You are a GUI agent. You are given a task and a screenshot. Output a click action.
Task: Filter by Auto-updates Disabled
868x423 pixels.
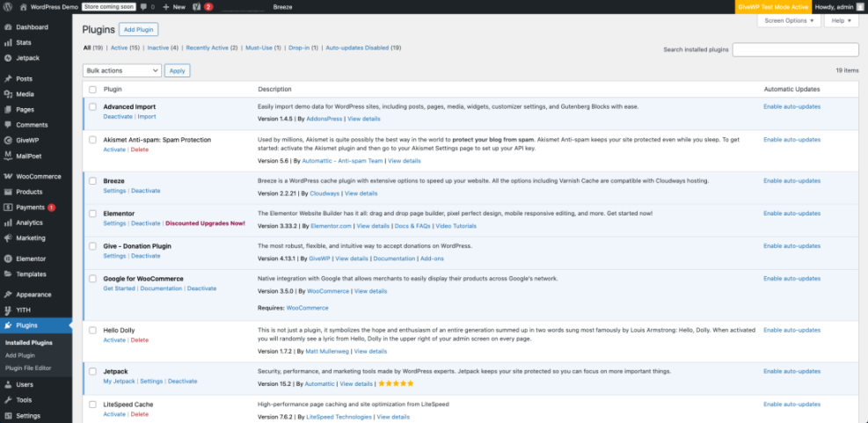click(357, 48)
